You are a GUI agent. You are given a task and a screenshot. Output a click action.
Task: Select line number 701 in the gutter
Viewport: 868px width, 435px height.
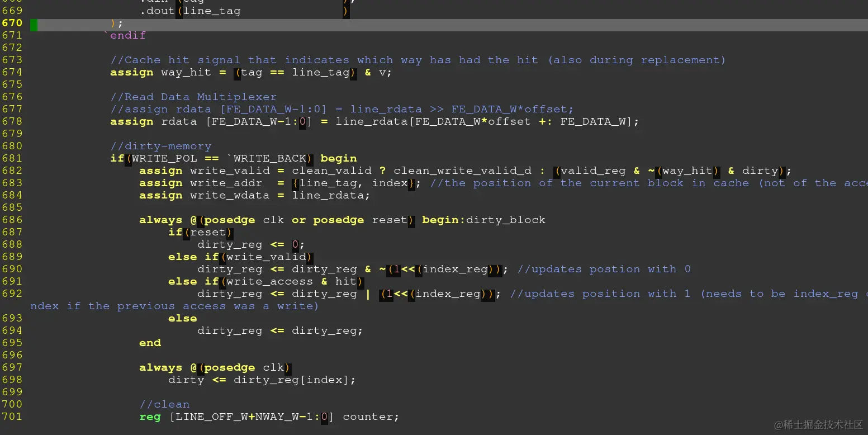point(12,417)
